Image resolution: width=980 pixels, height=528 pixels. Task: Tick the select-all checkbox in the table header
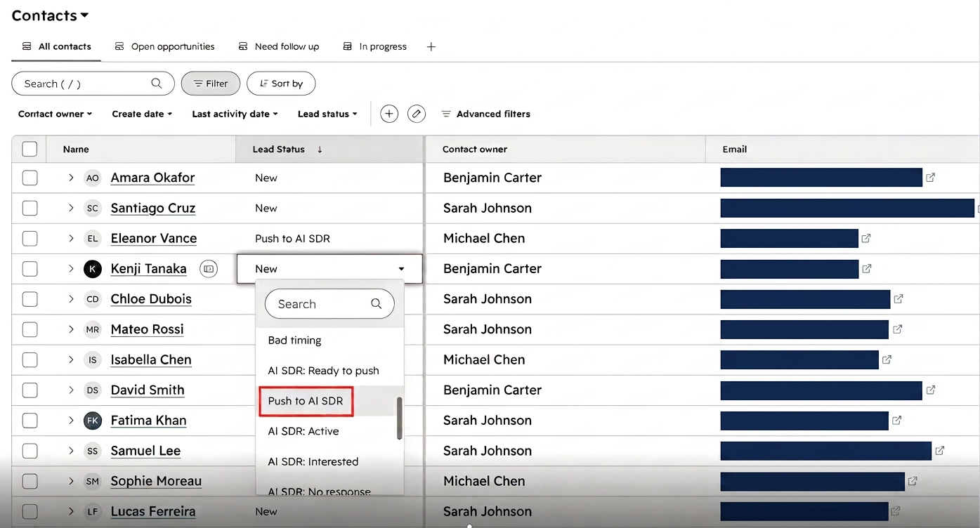[x=30, y=149]
